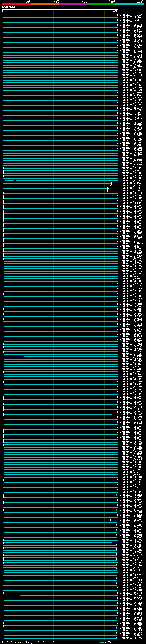Select the UniRef100_Q9CAI7 label
146x644 pixels.
pyautogui.click(x=131, y=120)
